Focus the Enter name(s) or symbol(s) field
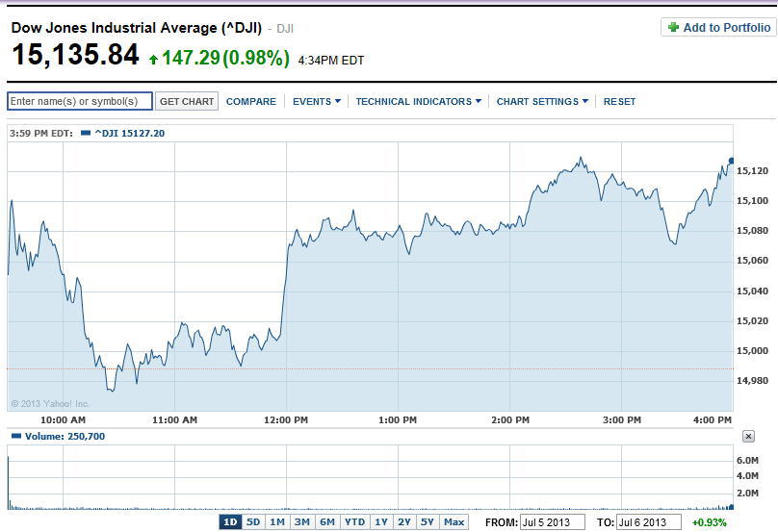Screen dimensions: 778x532 coord(79,101)
